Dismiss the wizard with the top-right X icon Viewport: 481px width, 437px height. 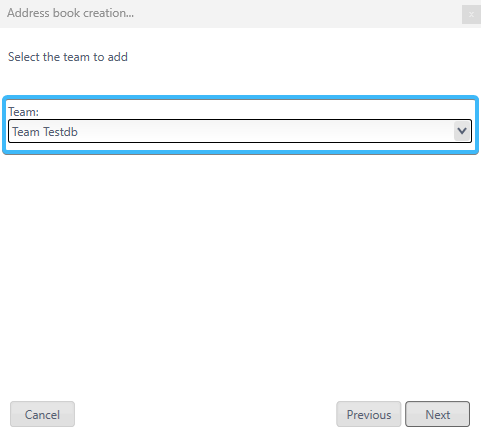pyautogui.click(x=471, y=14)
